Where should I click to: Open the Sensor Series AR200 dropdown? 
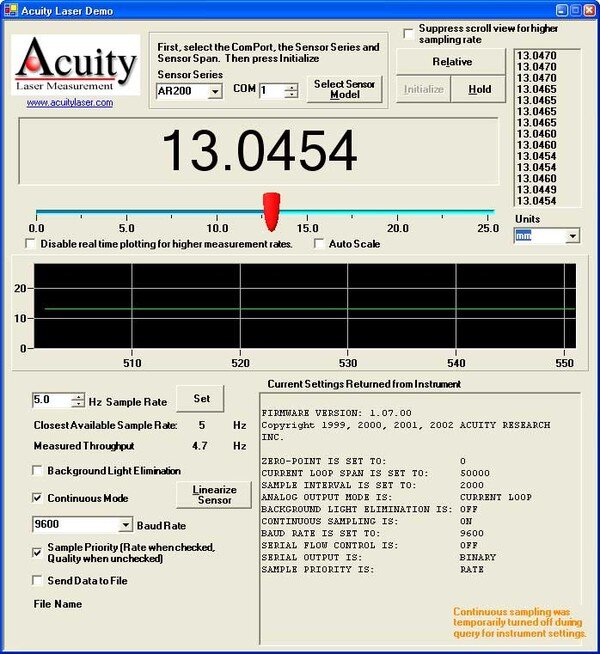click(x=215, y=91)
